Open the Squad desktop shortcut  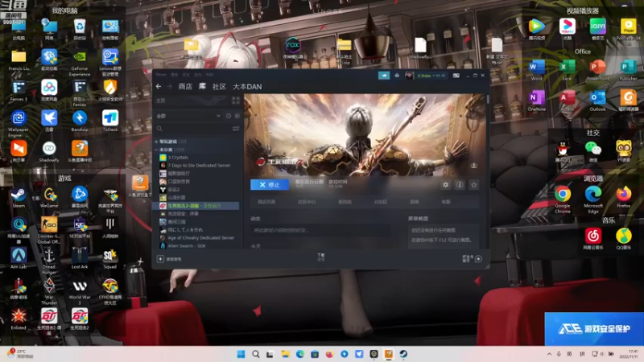[x=110, y=257]
